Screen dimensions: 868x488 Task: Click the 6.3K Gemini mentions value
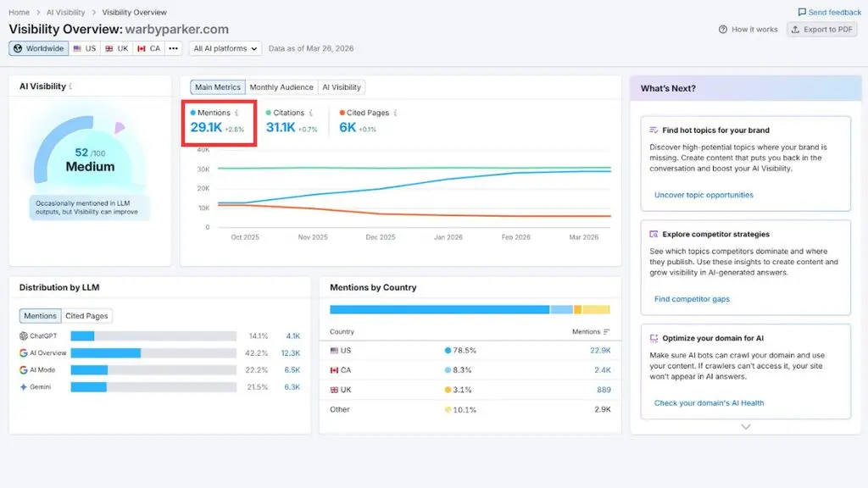coord(292,386)
